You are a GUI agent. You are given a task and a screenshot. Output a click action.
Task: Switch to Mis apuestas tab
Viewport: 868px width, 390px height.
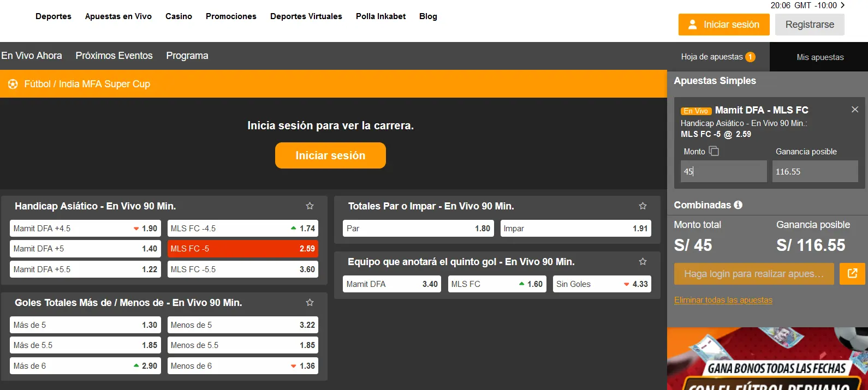click(819, 57)
